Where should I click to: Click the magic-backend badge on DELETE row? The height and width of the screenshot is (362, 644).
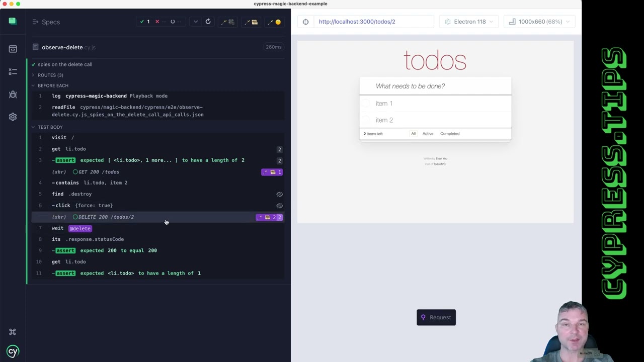click(269, 217)
